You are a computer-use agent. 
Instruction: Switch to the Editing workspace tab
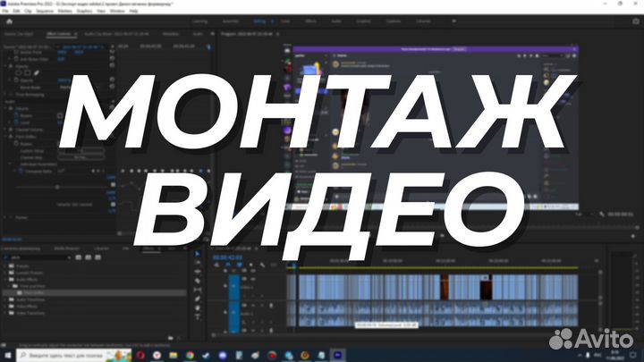click(x=259, y=21)
